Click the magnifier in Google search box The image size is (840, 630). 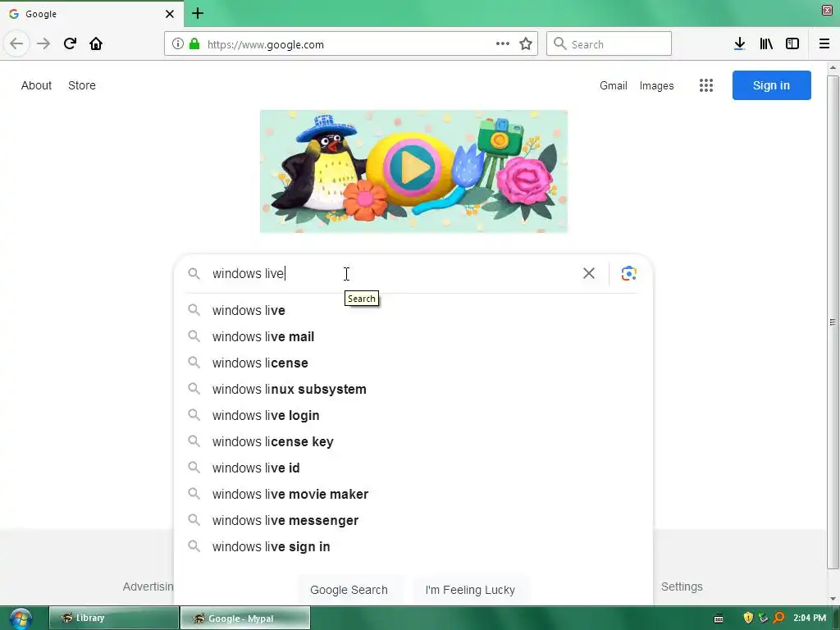[x=194, y=274]
